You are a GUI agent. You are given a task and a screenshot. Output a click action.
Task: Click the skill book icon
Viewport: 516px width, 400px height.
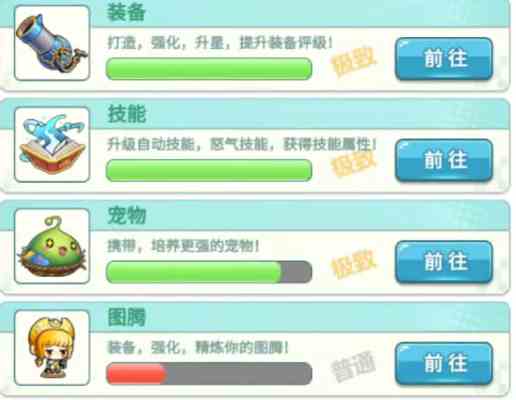52,144
